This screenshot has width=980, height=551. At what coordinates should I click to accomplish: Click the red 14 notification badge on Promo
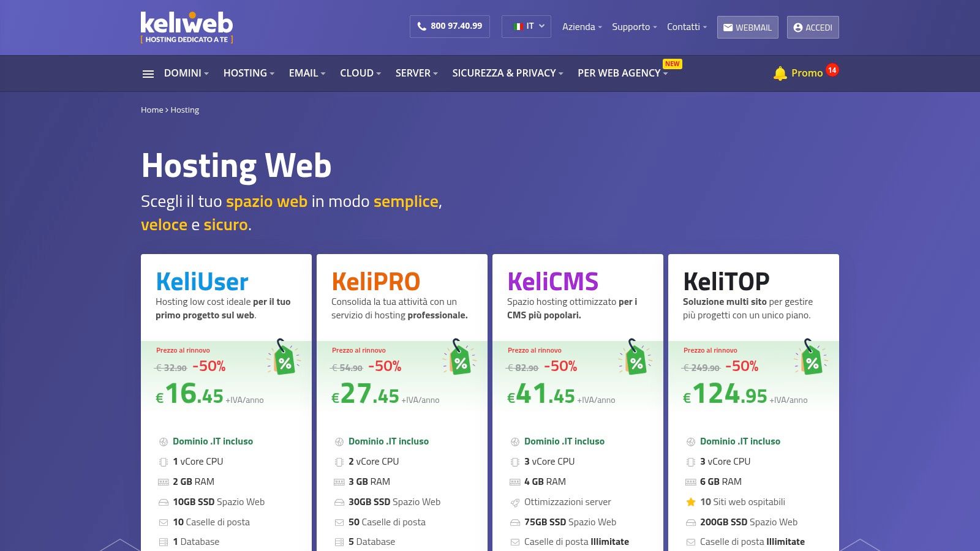click(833, 70)
